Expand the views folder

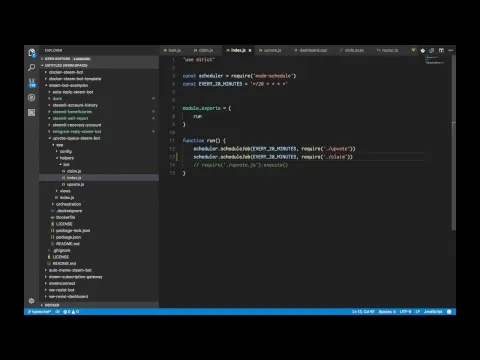tap(99, 191)
